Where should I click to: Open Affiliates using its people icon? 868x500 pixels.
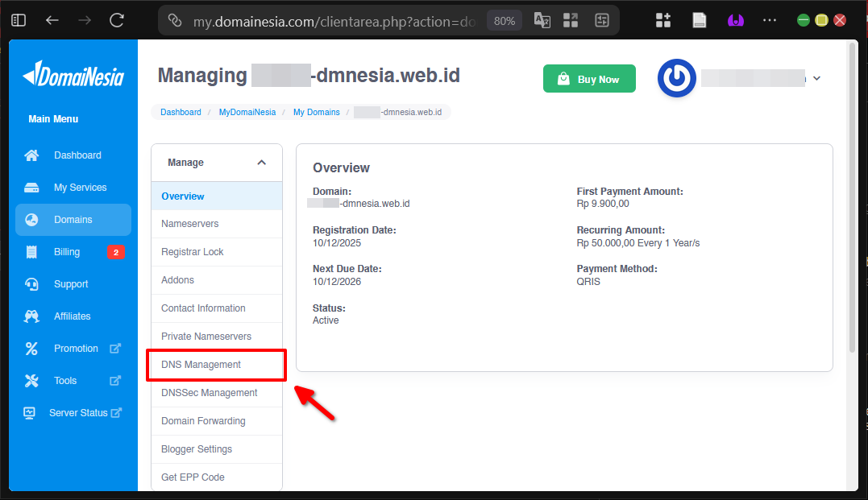(31, 316)
